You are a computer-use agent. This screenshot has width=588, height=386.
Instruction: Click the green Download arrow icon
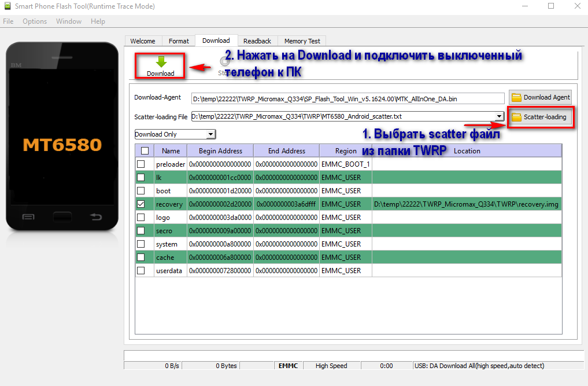click(161, 63)
